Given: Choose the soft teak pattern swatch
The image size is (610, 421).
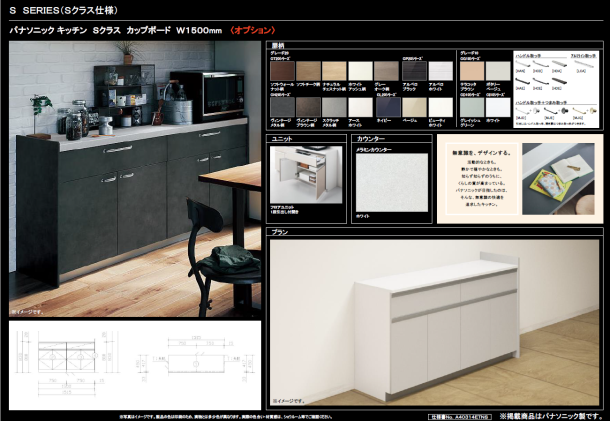Looking at the screenshot, I should [308, 71].
